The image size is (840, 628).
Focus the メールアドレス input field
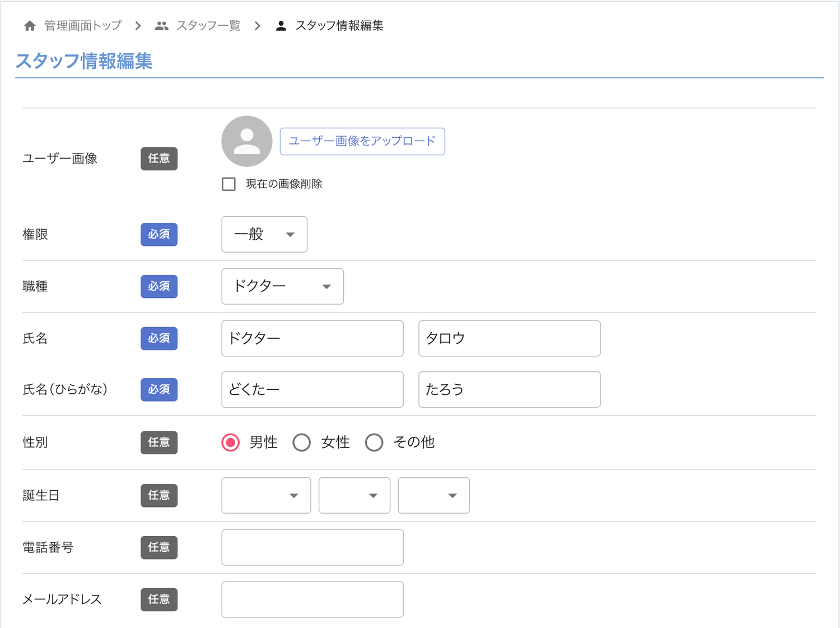(312, 599)
